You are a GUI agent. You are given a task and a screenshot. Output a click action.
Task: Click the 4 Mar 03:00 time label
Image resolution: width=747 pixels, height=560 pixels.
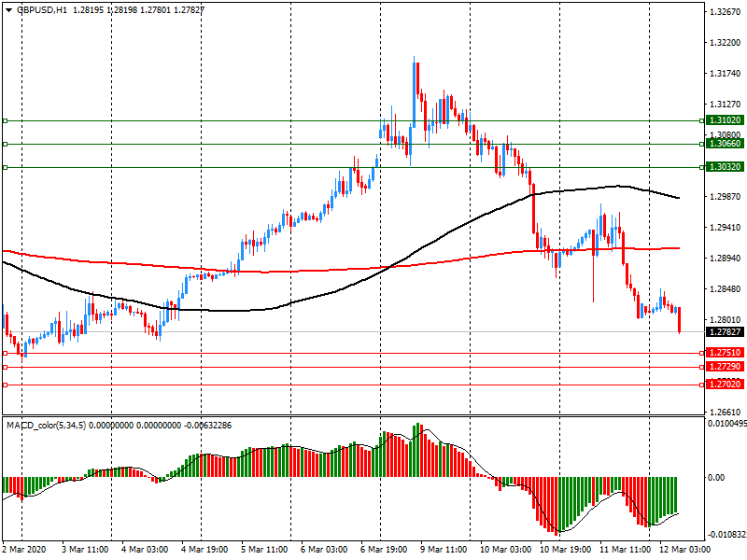[x=145, y=550]
